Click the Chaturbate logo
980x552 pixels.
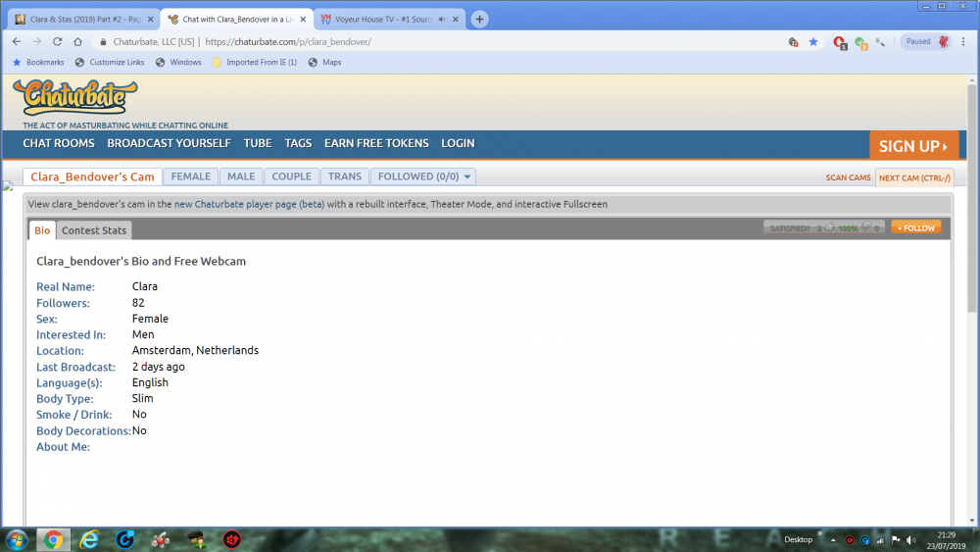[75, 98]
